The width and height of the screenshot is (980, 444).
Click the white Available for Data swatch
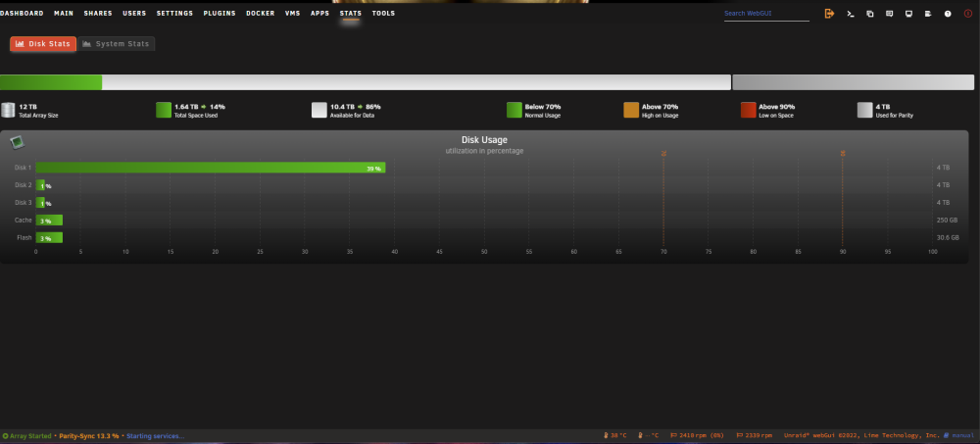tap(319, 110)
